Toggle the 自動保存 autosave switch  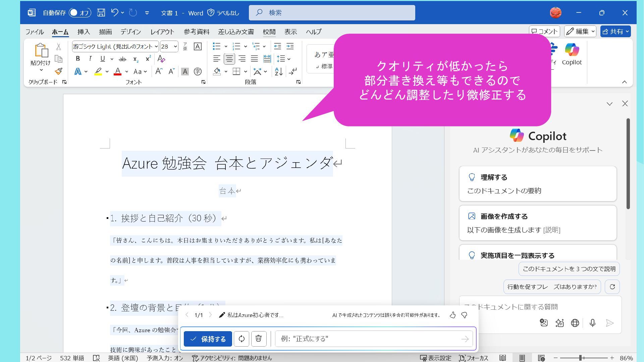[80, 13]
